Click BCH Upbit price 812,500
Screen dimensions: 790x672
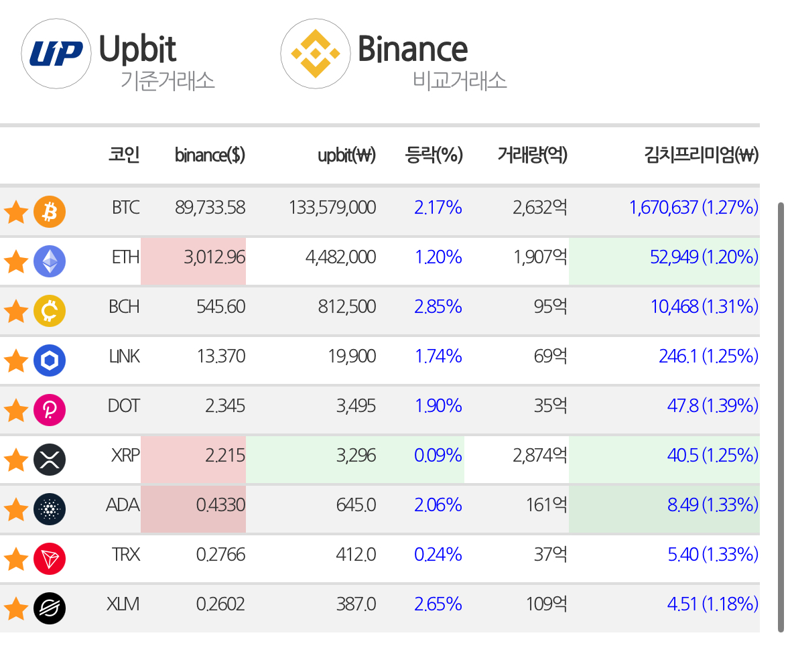coord(347,307)
